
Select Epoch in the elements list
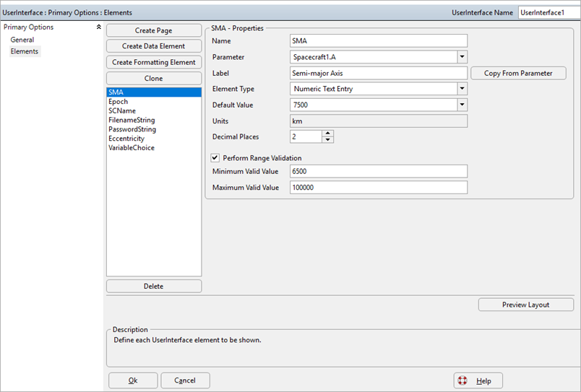point(154,101)
